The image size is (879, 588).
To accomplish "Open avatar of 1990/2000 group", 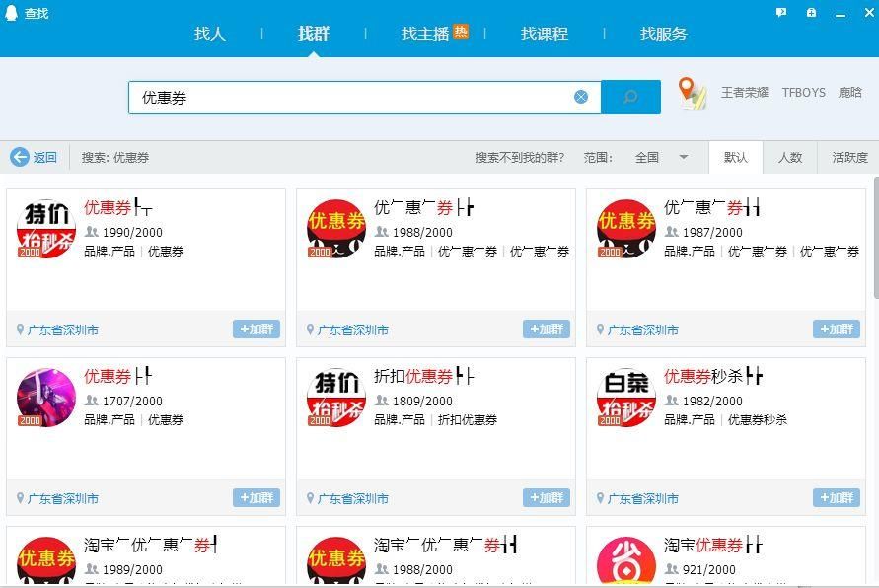I will [46, 229].
